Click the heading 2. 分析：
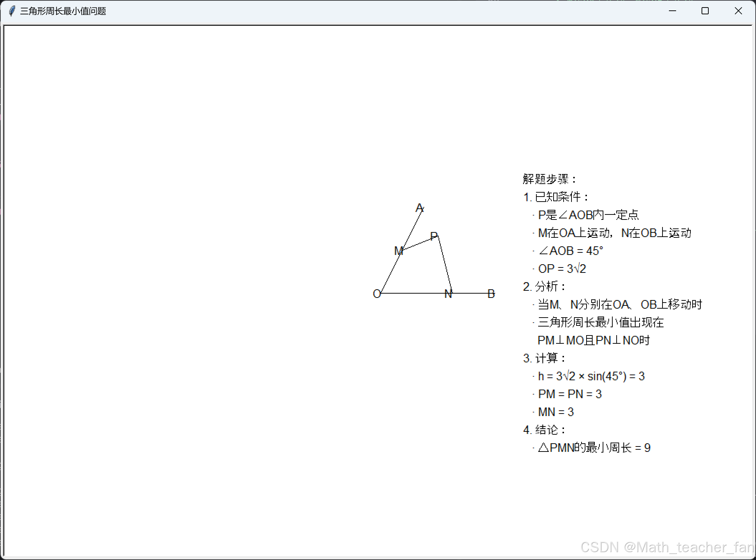Image resolution: width=756 pixels, height=560 pixels. pos(545,286)
